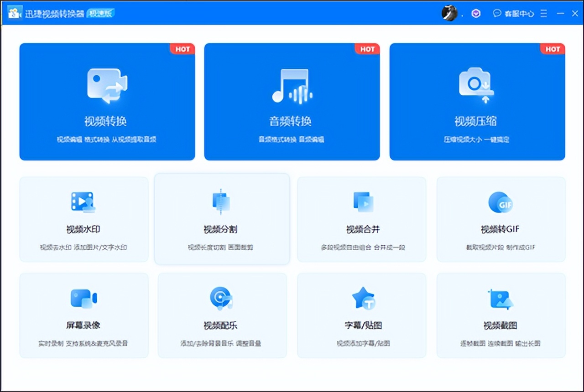The width and height of the screenshot is (584, 392).
Task: Click the user avatar in the title bar
Action: pyautogui.click(x=449, y=13)
